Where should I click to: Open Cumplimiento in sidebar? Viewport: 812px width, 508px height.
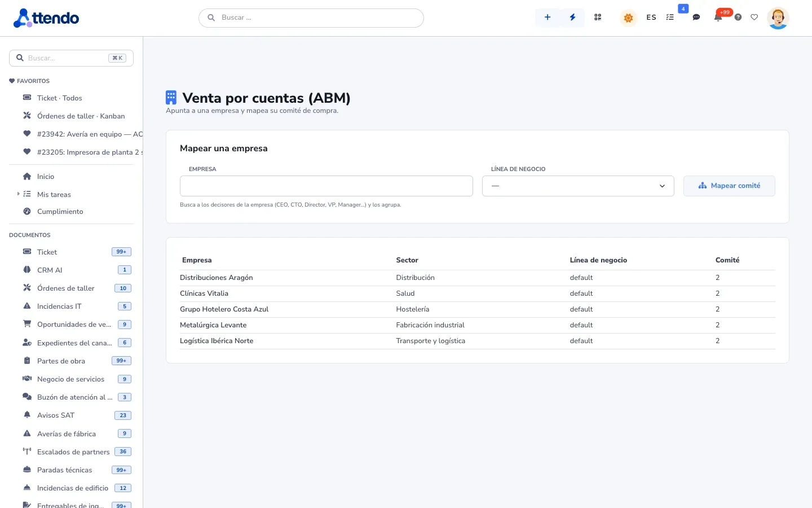coord(60,212)
